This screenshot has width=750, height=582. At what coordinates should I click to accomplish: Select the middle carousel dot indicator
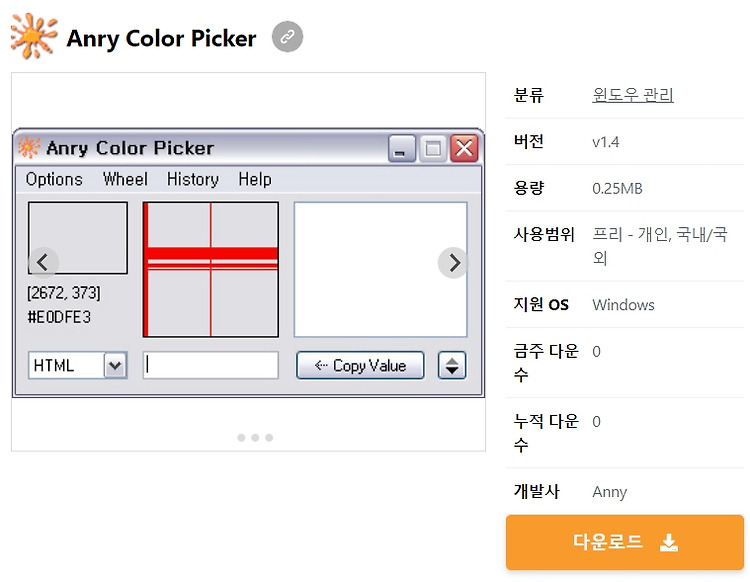(x=255, y=438)
